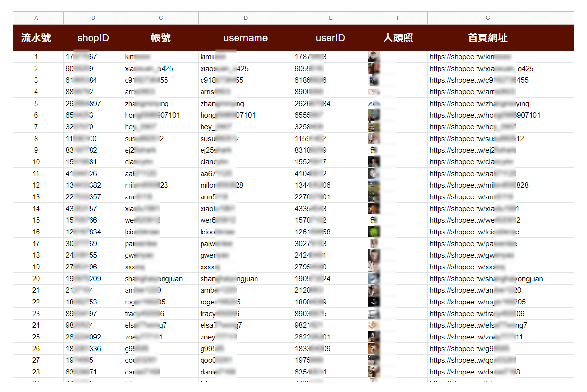
Task: Click the shopee.tw URL ending in _o425
Action: (x=481, y=69)
